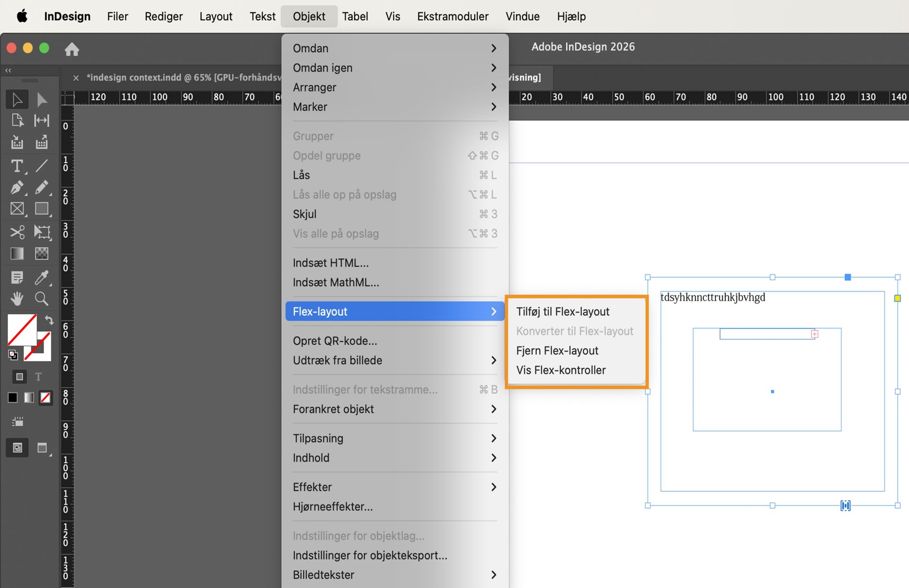Screen dimensions: 909x588
Task: Open the Tabel menu
Action: click(x=355, y=16)
